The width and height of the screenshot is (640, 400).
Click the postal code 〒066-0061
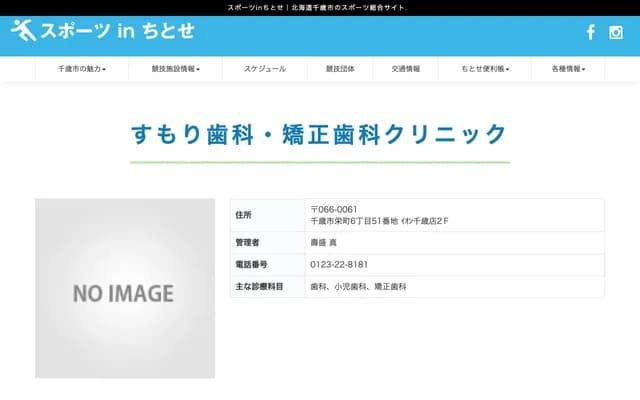(334, 208)
